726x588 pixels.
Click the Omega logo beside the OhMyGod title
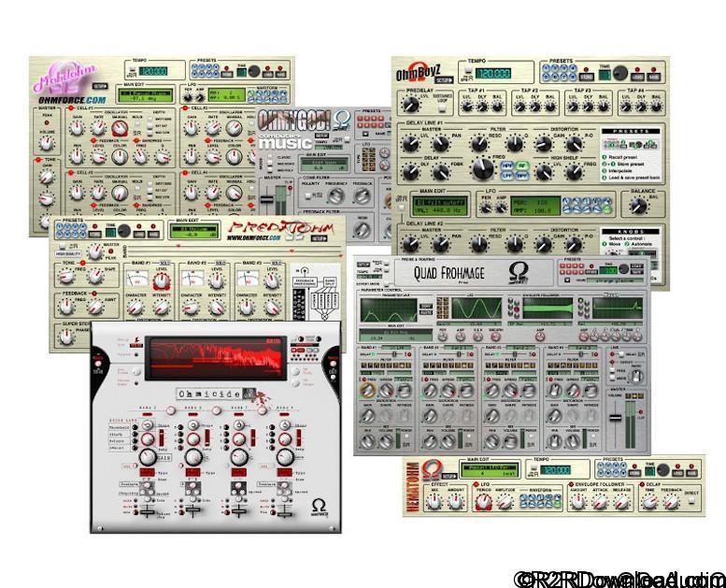(342, 120)
